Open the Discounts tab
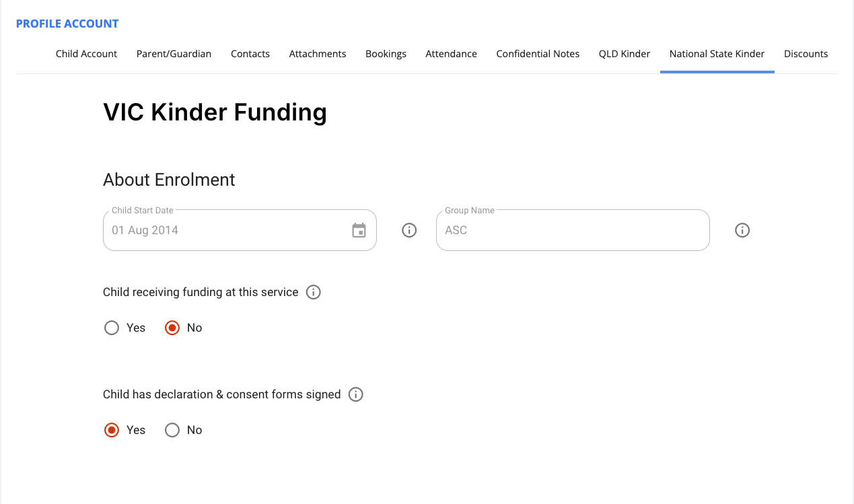Image resolution: width=854 pixels, height=504 pixels. [x=806, y=54]
